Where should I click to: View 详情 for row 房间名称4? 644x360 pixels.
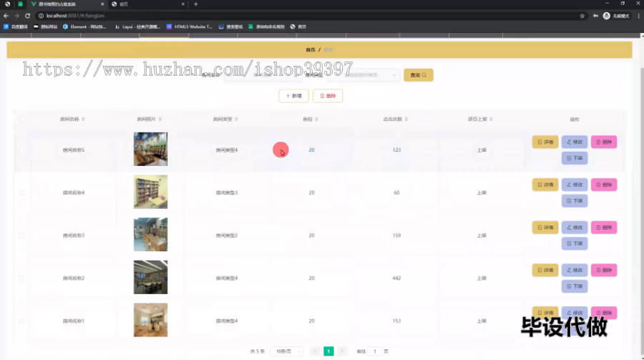545,185
